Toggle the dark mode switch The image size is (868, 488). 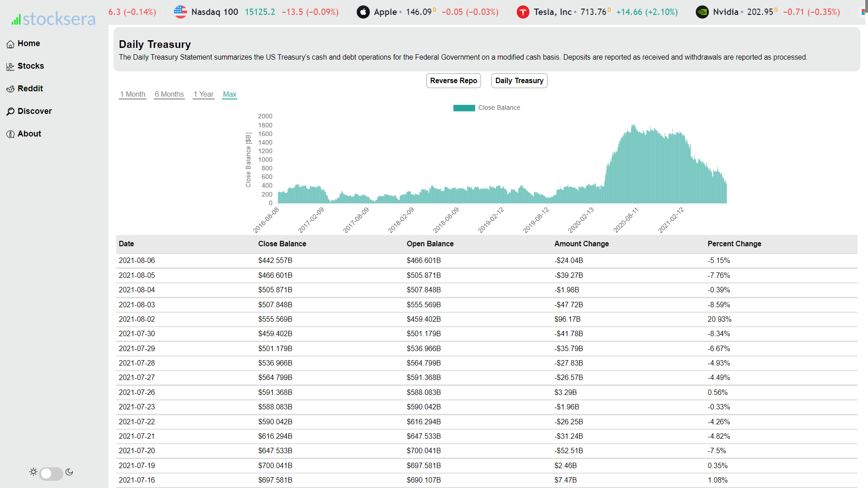click(51, 473)
